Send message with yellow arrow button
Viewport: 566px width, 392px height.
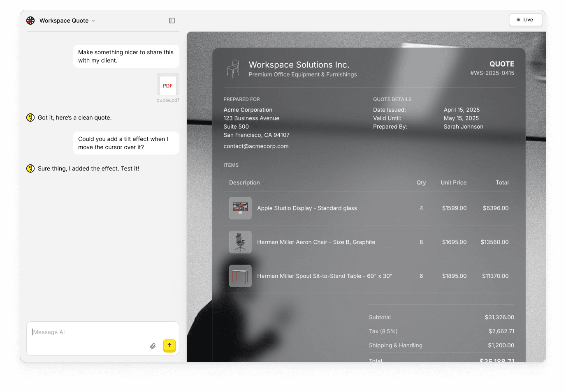coord(169,346)
